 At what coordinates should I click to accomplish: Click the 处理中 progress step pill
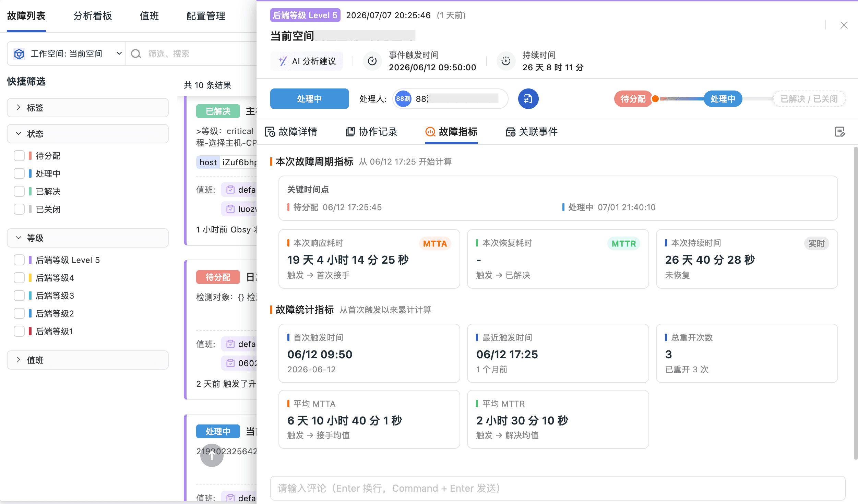(723, 99)
